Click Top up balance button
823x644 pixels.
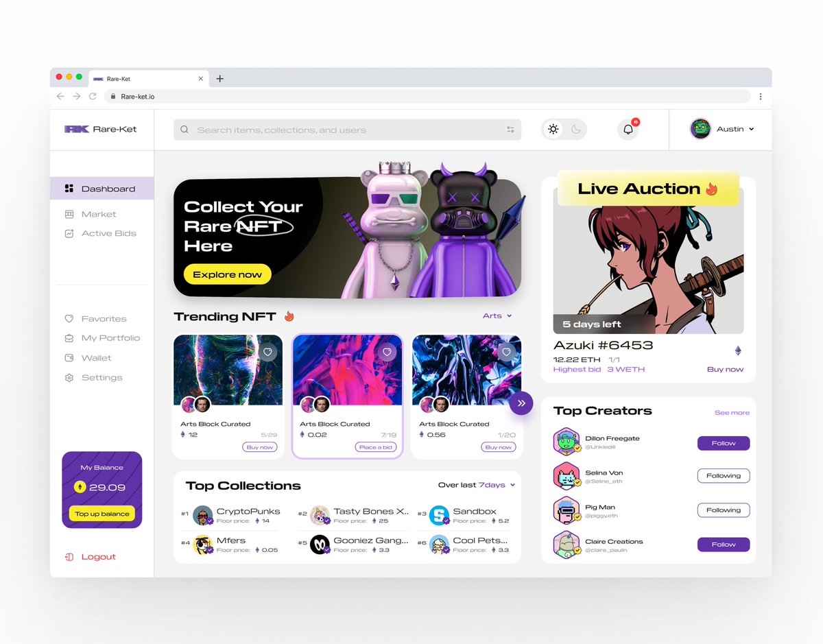click(102, 514)
